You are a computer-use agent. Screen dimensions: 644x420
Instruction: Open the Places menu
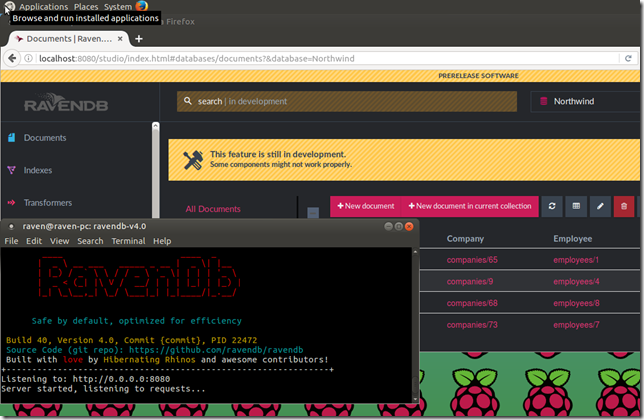coord(86,7)
